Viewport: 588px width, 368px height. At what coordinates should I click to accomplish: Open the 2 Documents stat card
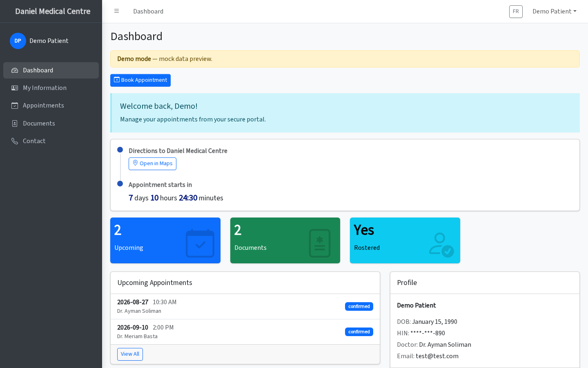tap(285, 240)
